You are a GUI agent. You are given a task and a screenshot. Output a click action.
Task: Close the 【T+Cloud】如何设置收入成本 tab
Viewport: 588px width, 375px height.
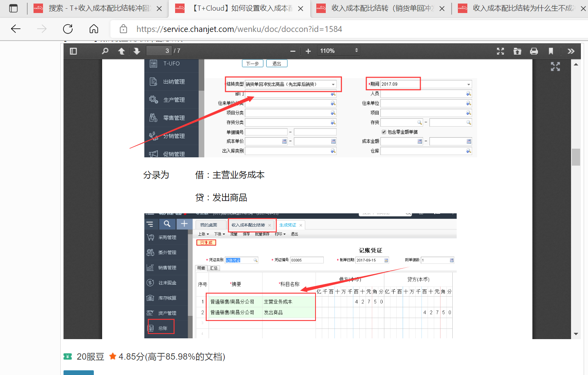coord(301,9)
